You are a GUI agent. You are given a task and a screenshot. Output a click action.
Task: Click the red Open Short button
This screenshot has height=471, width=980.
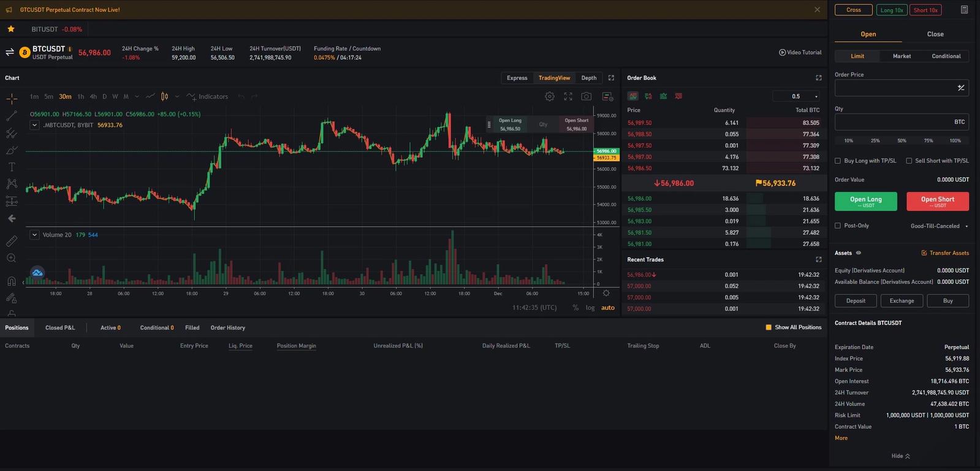tap(938, 201)
